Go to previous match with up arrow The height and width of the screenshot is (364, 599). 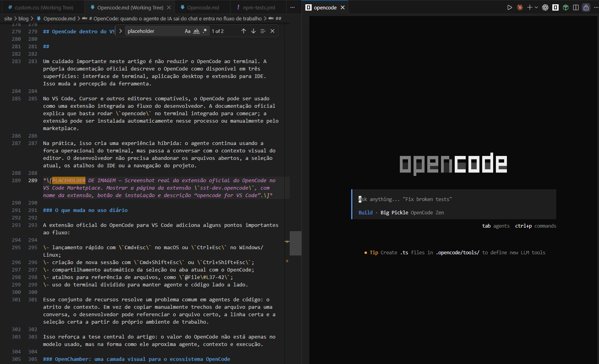243,31
